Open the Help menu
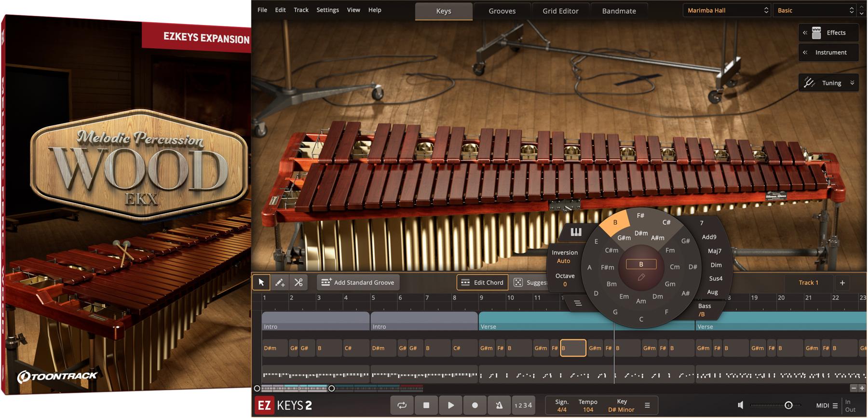868x418 pixels. click(x=375, y=10)
